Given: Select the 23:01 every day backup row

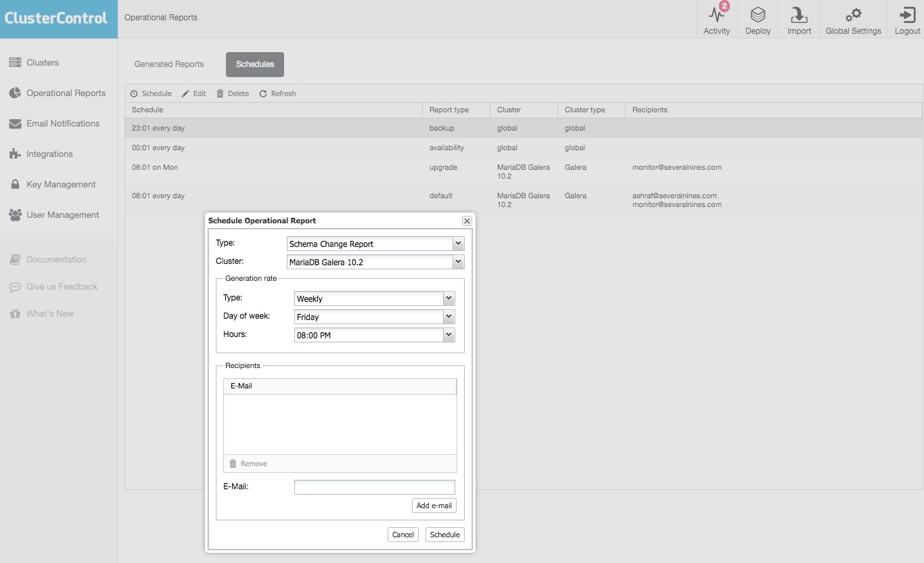Looking at the screenshot, I should 524,128.
